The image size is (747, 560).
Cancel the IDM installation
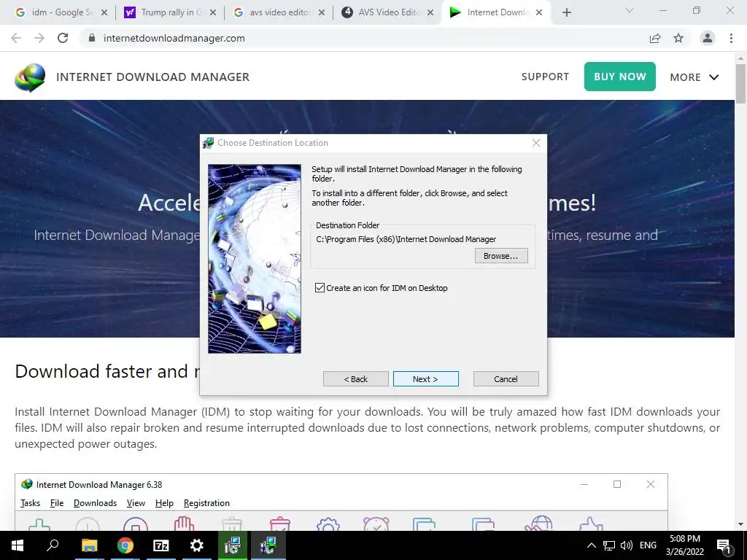(x=506, y=379)
